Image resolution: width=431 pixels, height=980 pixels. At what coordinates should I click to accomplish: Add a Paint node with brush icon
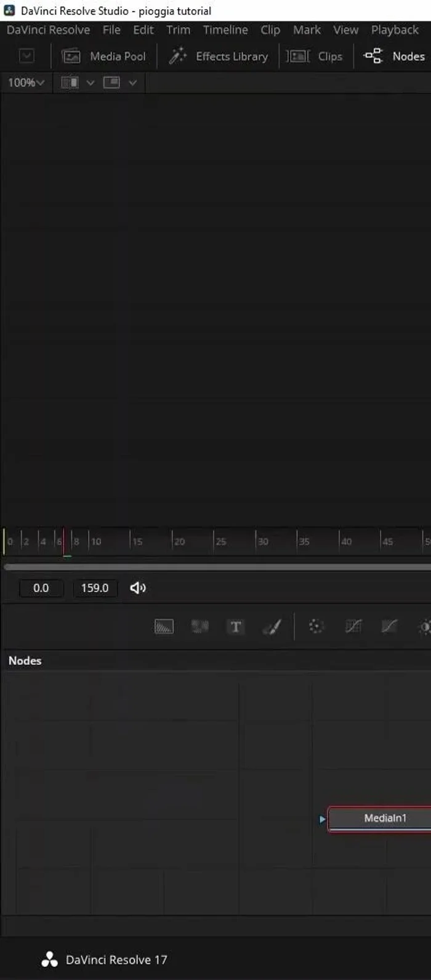point(272,627)
